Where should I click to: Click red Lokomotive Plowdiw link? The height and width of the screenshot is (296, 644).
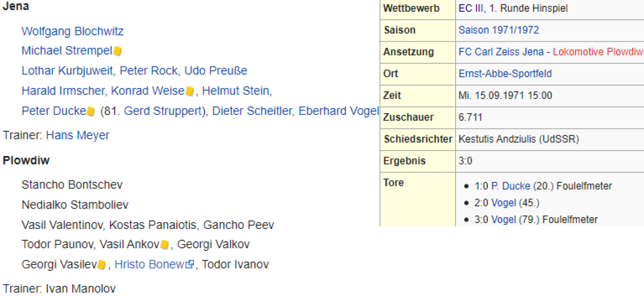pos(597,52)
